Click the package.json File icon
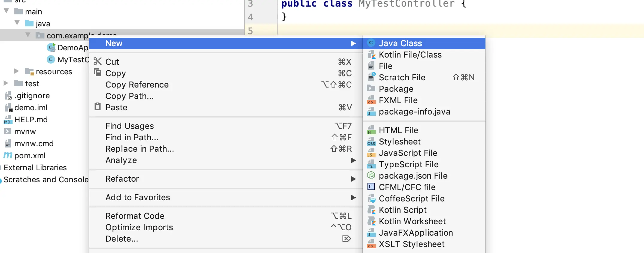 [x=371, y=176]
